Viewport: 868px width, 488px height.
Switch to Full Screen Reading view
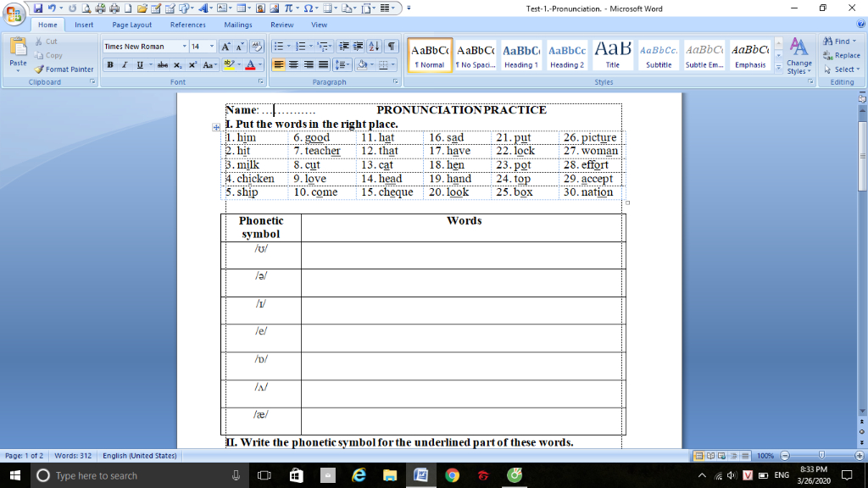click(x=710, y=456)
